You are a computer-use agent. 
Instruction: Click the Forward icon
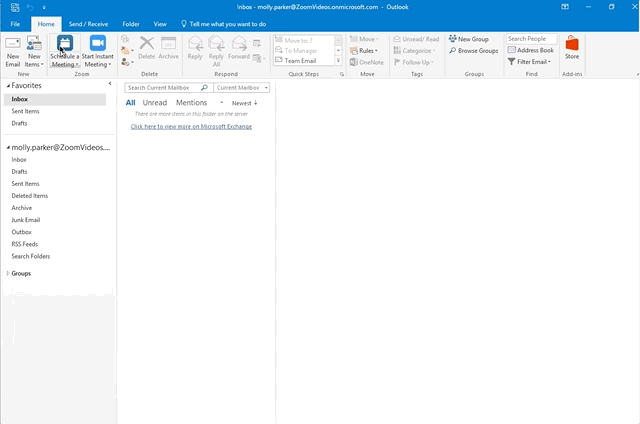(x=239, y=43)
